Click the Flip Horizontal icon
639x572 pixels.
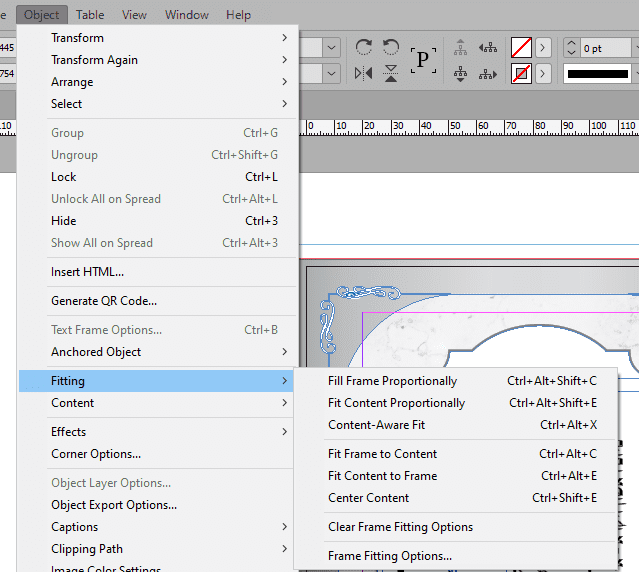point(364,73)
